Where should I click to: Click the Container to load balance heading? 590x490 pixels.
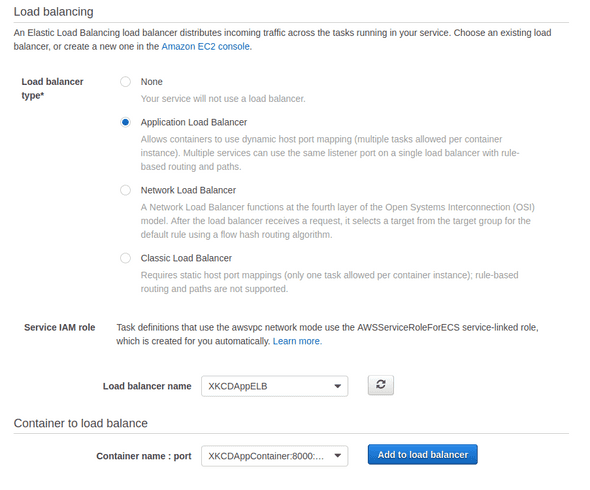point(81,423)
